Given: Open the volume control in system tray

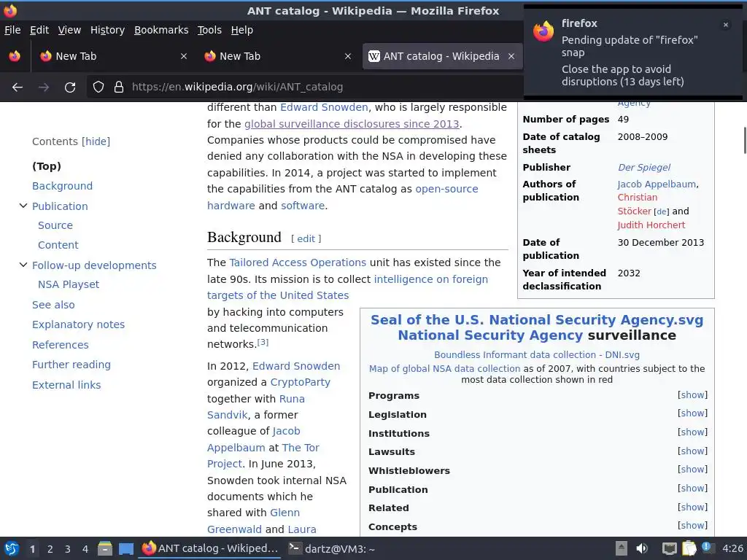Looking at the screenshot, I should coord(642,548).
